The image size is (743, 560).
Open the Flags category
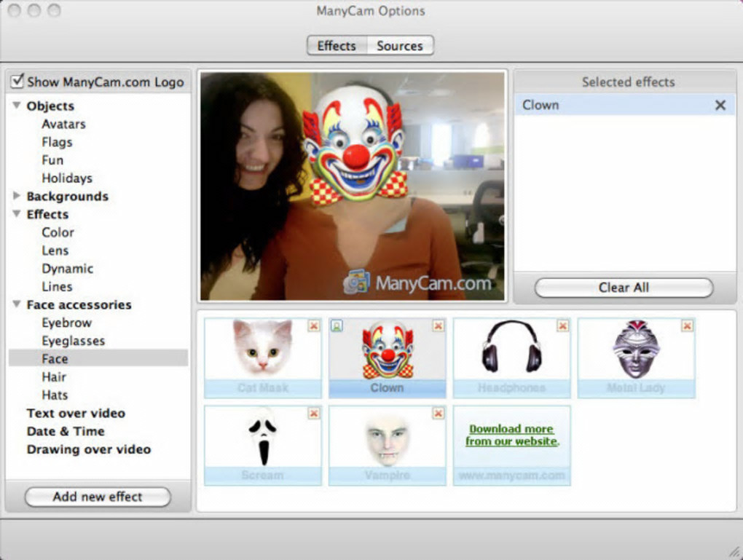pos(57,142)
